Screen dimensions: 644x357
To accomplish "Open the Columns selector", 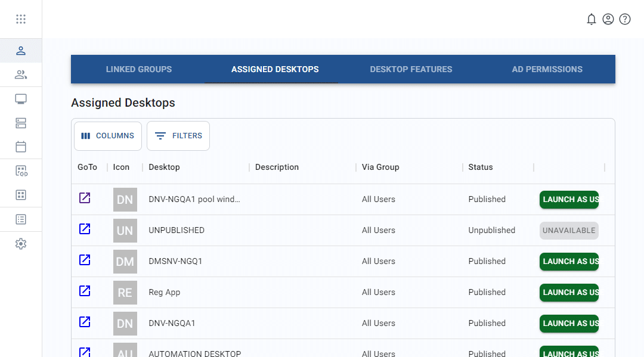I will pos(107,135).
